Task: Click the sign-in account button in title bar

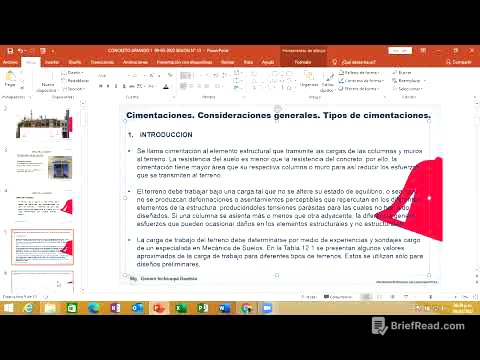Action: coord(400,51)
